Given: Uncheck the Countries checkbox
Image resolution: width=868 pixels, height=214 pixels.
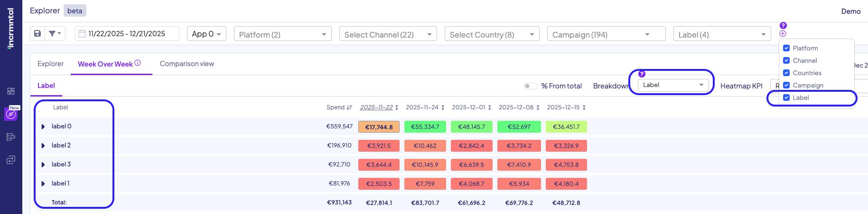Looking at the screenshot, I should pos(786,73).
